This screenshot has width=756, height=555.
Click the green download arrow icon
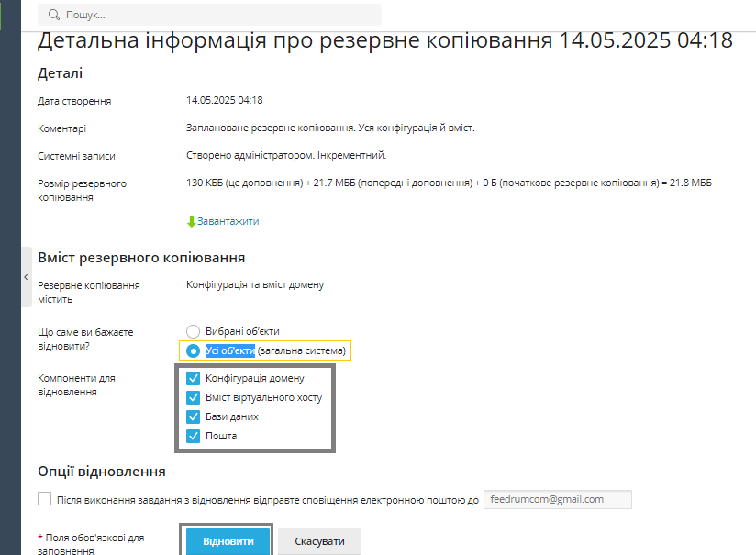click(x=191, y=222)
